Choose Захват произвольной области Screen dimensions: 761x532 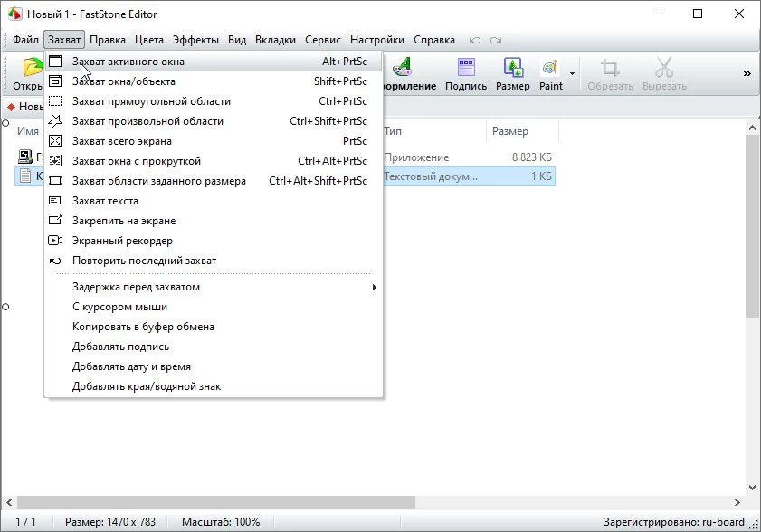pyautogui.click(x=214, y=121)
